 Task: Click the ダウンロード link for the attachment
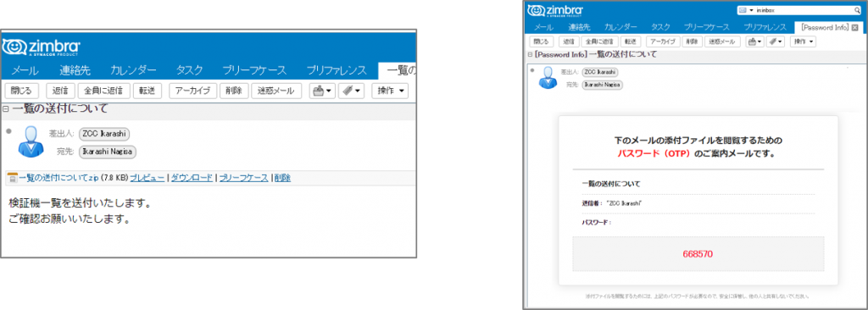click(192, 178)
